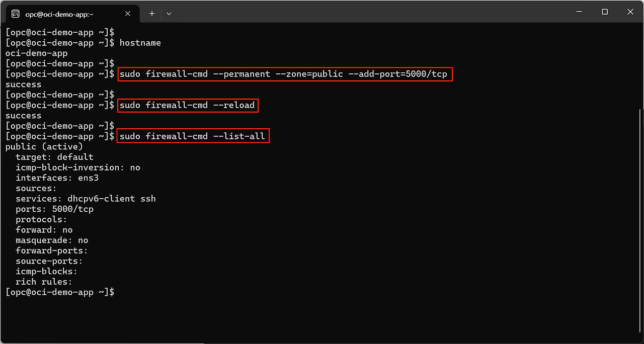The width and height of the screenshot is (644, 344).
Task: Open a new tab with the plus button
Action: [x=152, y=14]
